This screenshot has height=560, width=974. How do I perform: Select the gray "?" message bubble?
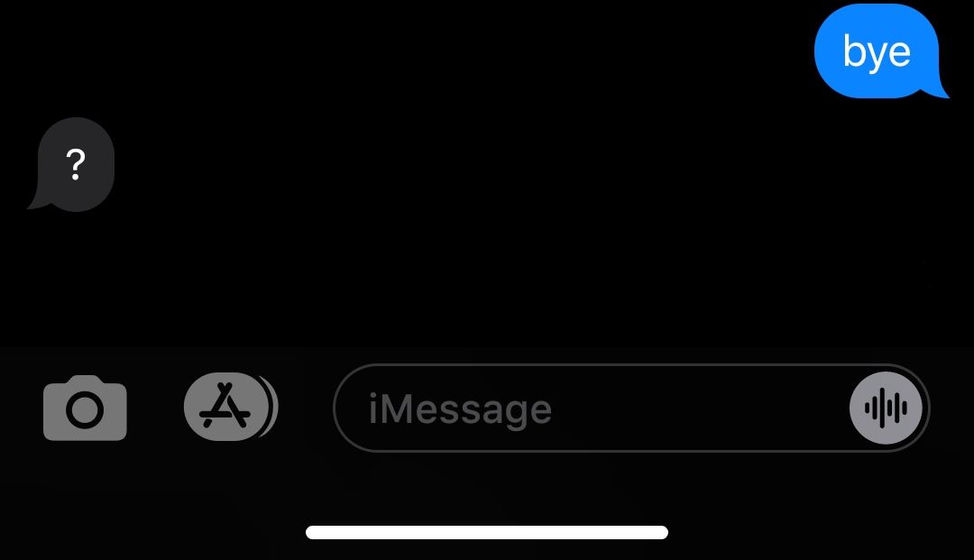tap(72, 164)
